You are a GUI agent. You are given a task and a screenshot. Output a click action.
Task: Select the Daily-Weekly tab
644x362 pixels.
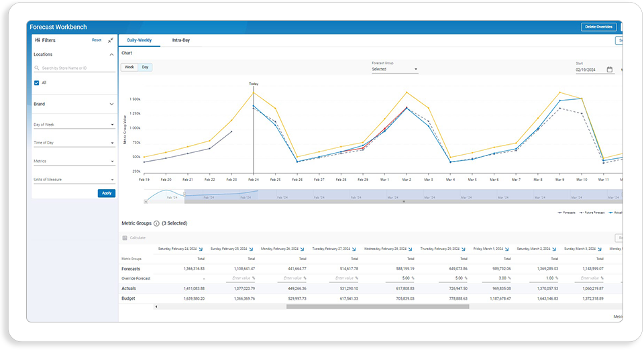point(140,40)
